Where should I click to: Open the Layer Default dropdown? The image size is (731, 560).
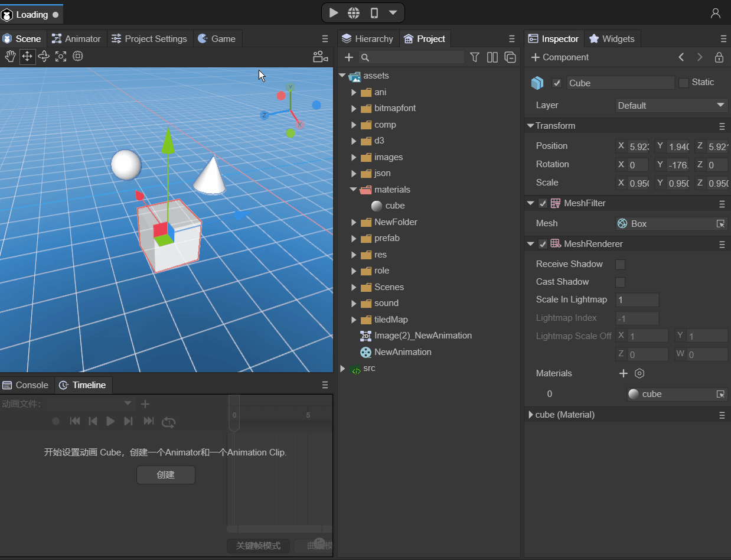coord(671,106)
